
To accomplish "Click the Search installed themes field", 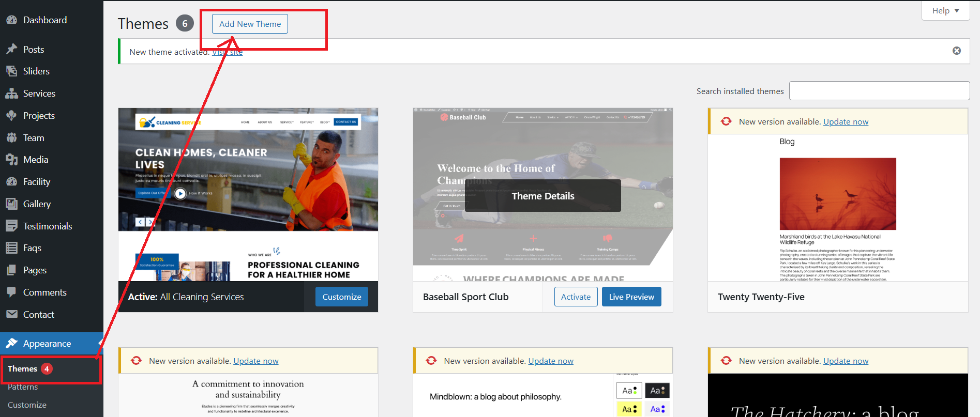I will tap(879, 91).
